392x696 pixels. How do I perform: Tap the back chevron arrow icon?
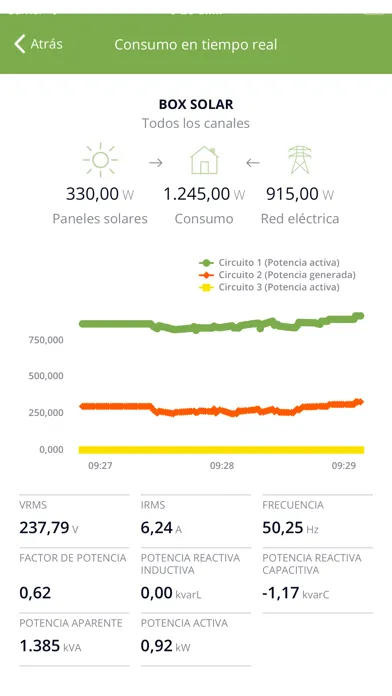coord(20,44)
